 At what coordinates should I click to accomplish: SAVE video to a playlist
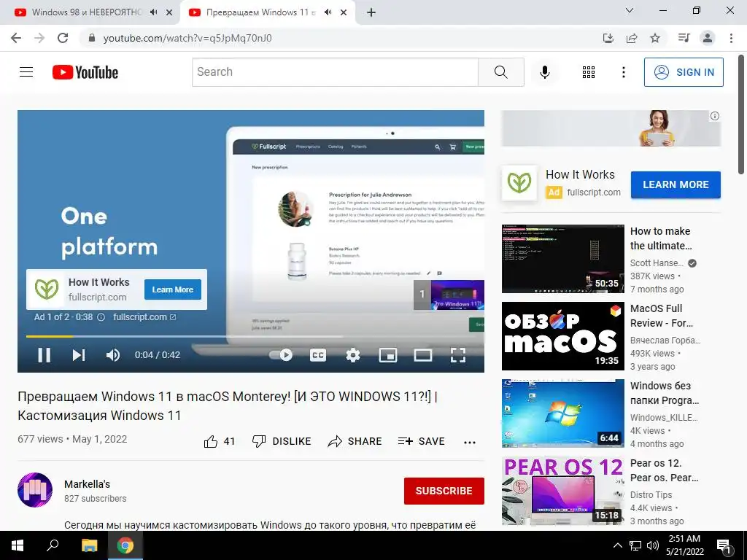click(x=421, y=441)
